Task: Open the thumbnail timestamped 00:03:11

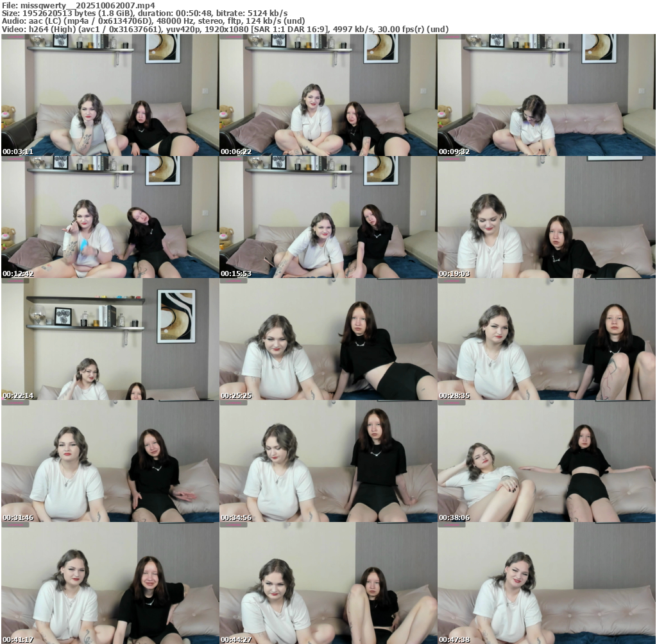Action: point(110,95)
